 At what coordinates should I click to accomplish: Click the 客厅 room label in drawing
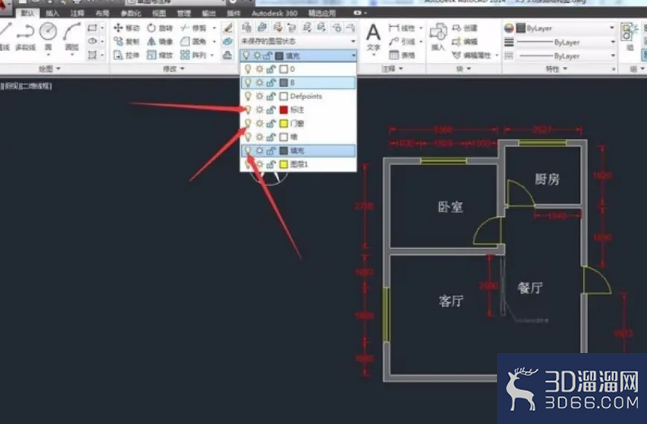[451, 301]
